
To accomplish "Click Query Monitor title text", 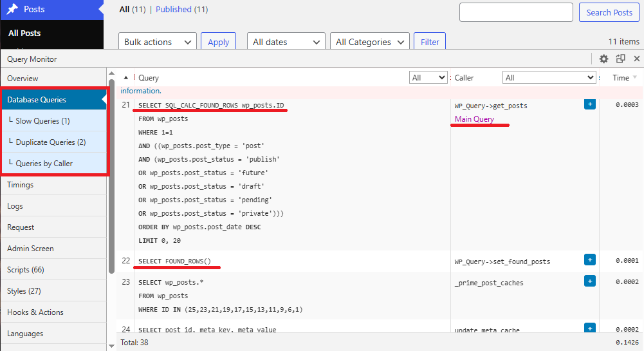I will 32,59.
